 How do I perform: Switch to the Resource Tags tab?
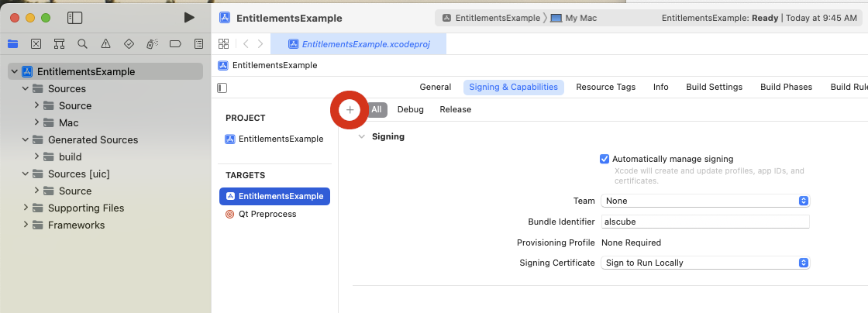tap(605, 87)
